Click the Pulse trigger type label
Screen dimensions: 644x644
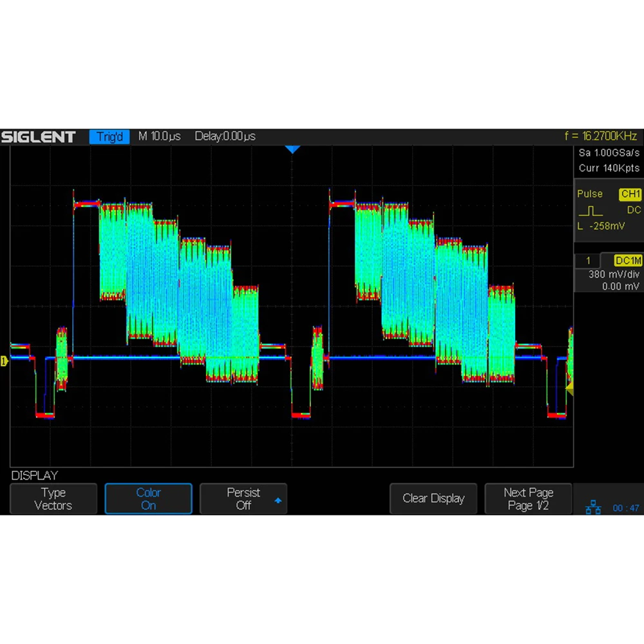pos(590,194)
